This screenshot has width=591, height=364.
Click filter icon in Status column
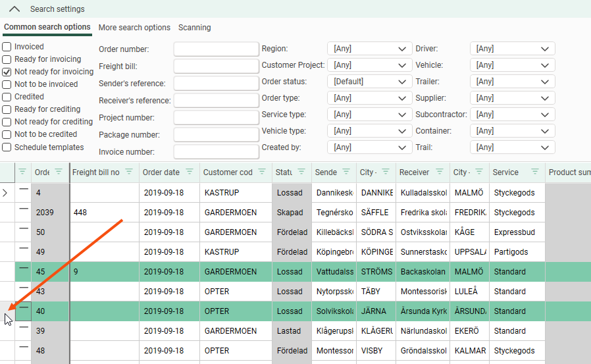(x=301, y=172)
